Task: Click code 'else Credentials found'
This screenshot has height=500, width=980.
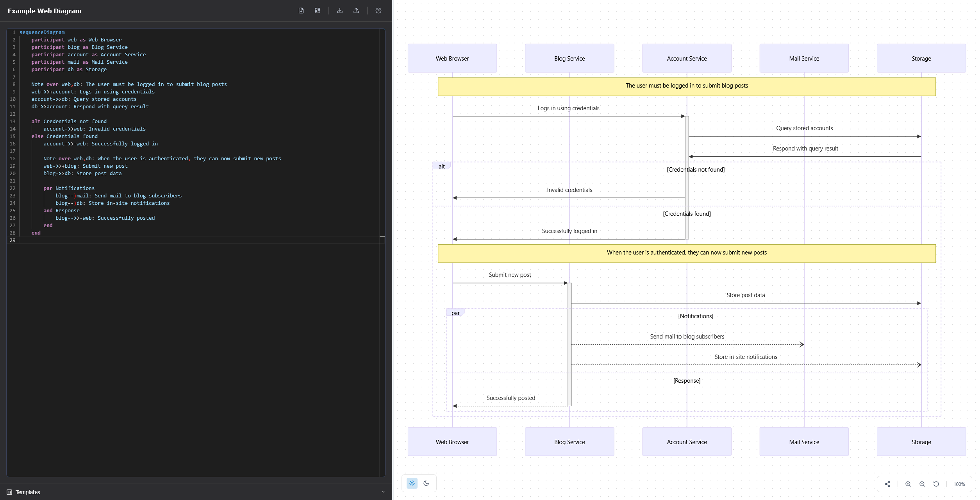Action: (x=64, y=136)
